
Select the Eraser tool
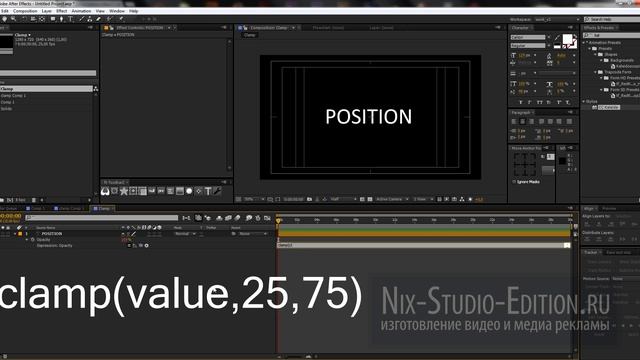[98, 19]
